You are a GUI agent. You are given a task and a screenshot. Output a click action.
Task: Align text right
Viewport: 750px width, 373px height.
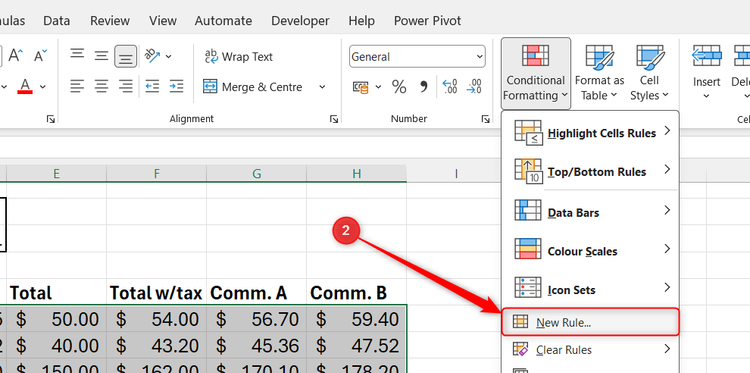tap(125, 87)
